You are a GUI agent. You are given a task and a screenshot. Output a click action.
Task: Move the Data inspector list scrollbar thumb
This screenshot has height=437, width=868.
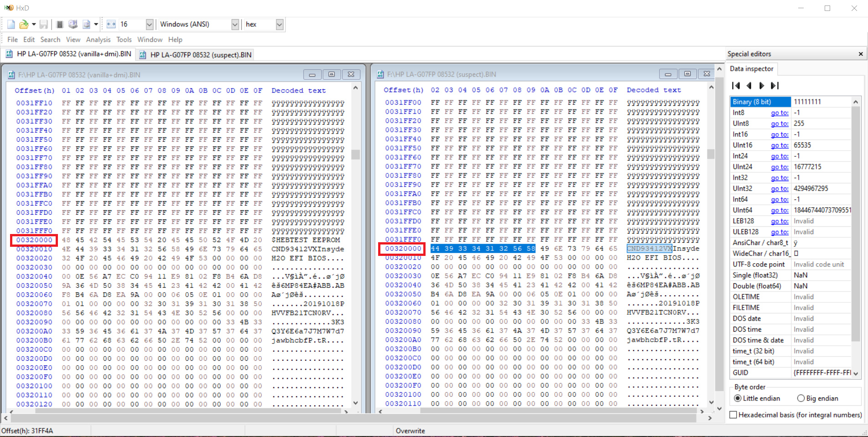856,224
